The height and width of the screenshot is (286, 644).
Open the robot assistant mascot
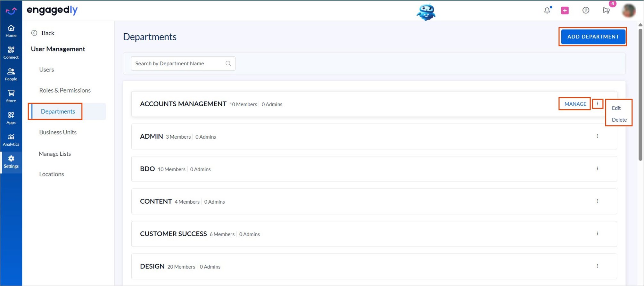pyautogui.click(x=426, y=12)
